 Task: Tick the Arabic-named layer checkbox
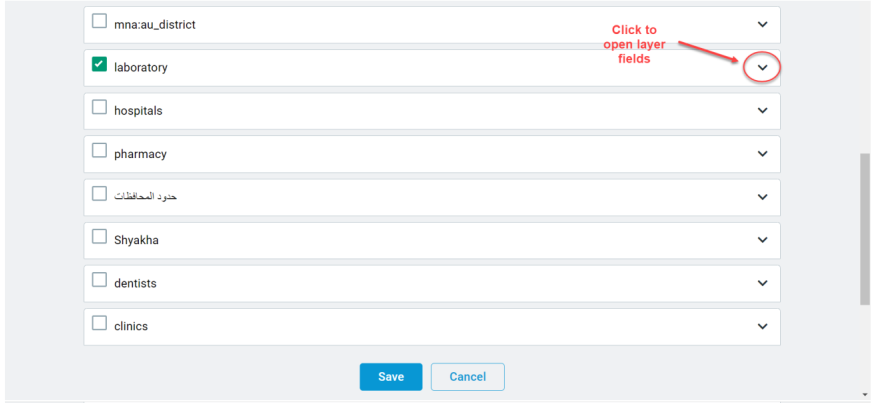click(x=99, y=193)
